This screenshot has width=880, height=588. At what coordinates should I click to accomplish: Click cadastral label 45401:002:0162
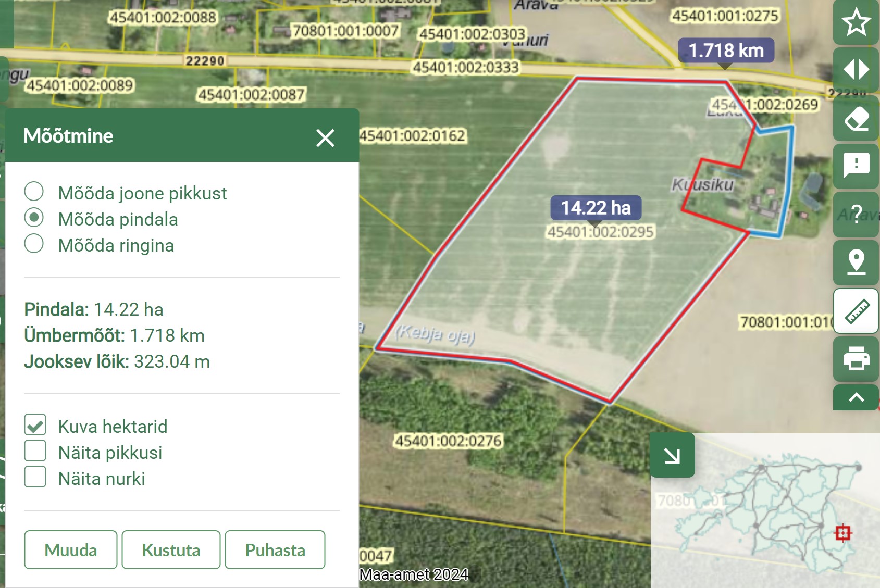[412, 136]
